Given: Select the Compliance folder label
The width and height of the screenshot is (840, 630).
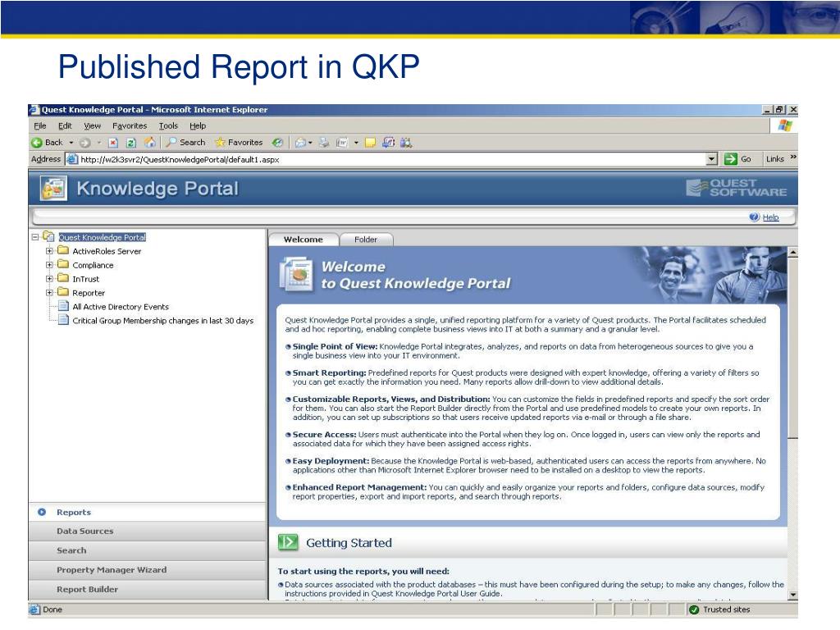Looking at the screenshot, I should 93,265.
